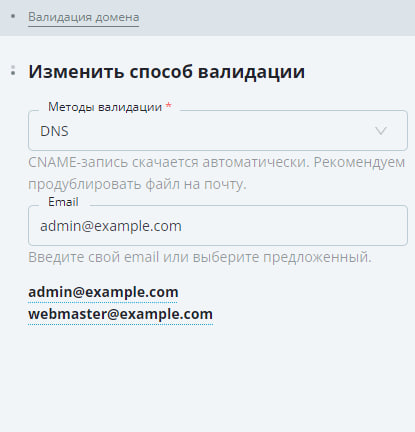
Task: Choose the suggested admin@example.com address
Action: click(103, 292)
